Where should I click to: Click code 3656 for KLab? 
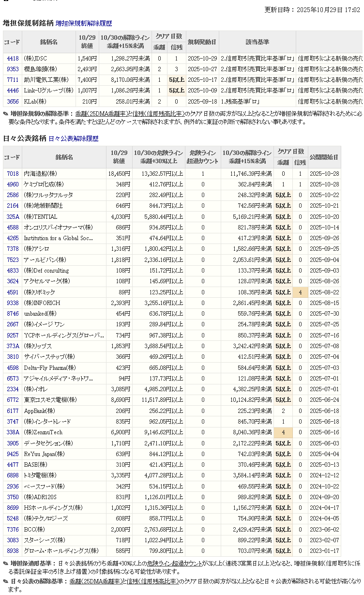coord(13,101)
